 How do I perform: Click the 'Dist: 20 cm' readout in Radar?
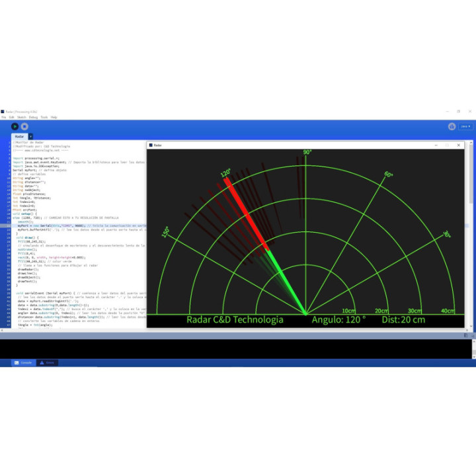coord(403,320)
